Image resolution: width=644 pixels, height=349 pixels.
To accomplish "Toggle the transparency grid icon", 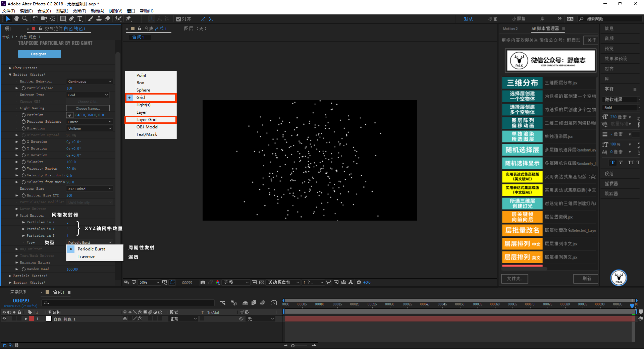I will [262, 283].
